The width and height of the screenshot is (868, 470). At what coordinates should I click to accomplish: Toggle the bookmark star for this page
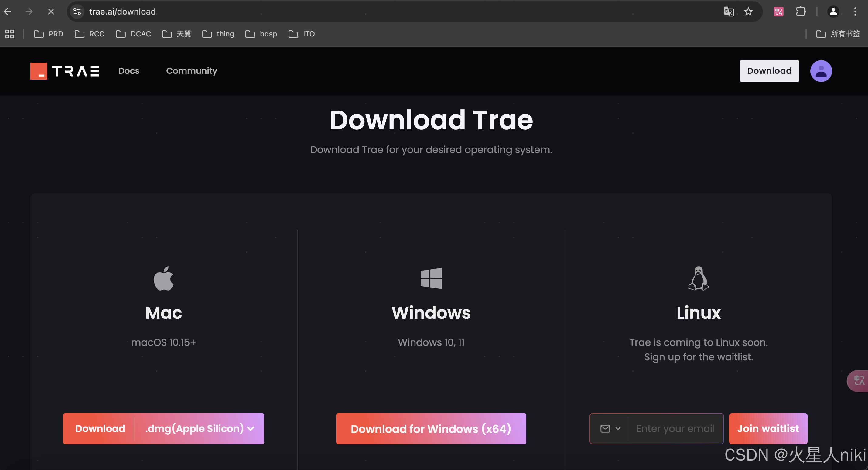[748, 11]
